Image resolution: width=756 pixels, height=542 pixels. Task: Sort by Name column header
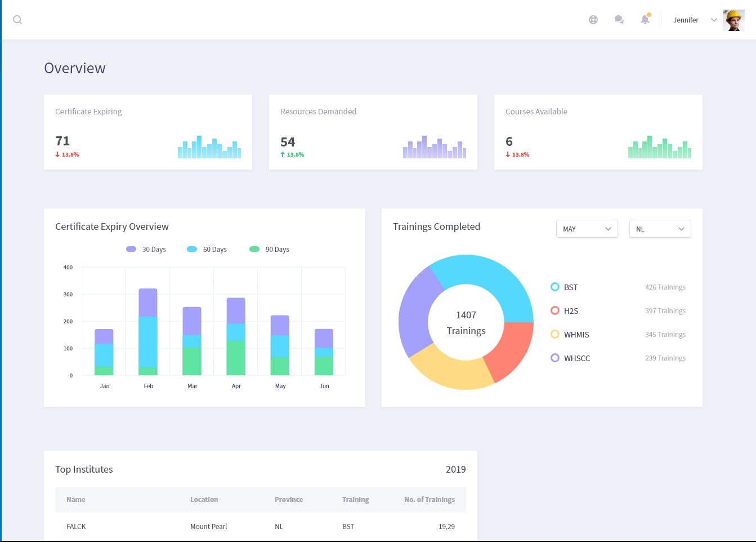tap(76, 499)
